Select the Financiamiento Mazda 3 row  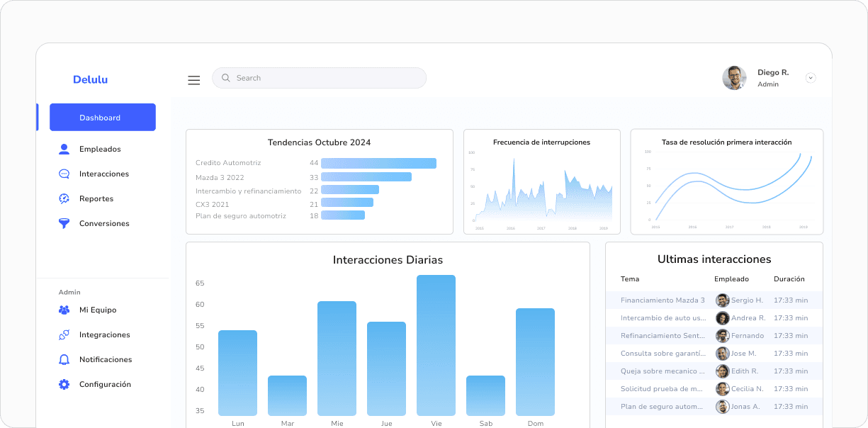714,300
